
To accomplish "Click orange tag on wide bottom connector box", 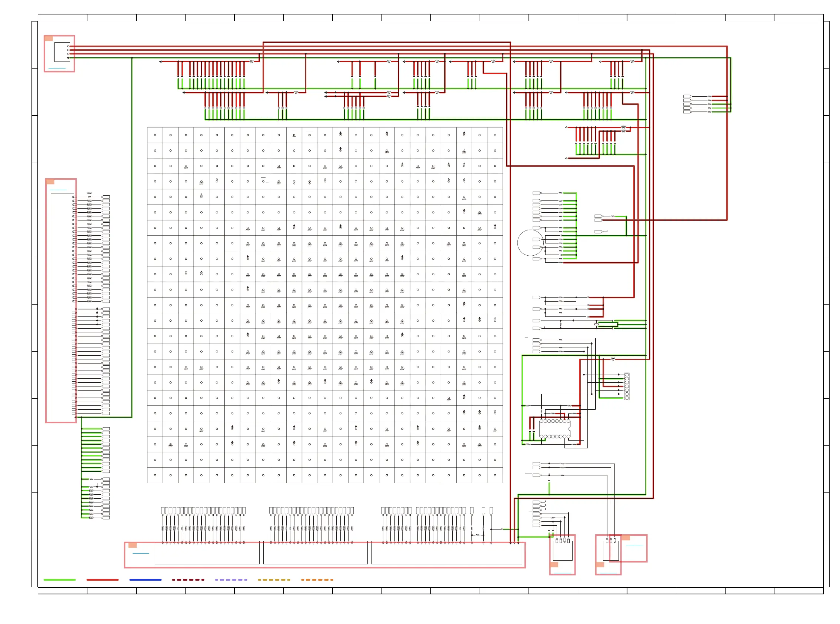I will coord(133,545).
